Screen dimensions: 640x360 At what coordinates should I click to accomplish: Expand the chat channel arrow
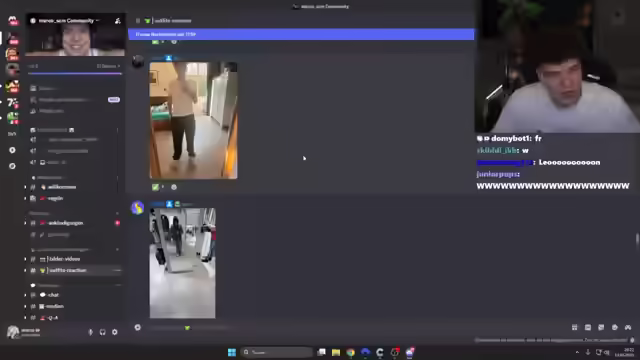25,295
